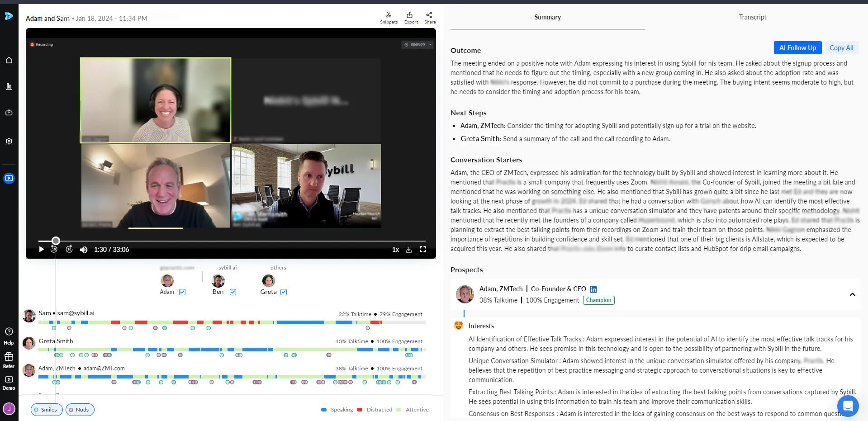Click the AI Follow Up button
The image size is (868, 421).
(797, 48)
